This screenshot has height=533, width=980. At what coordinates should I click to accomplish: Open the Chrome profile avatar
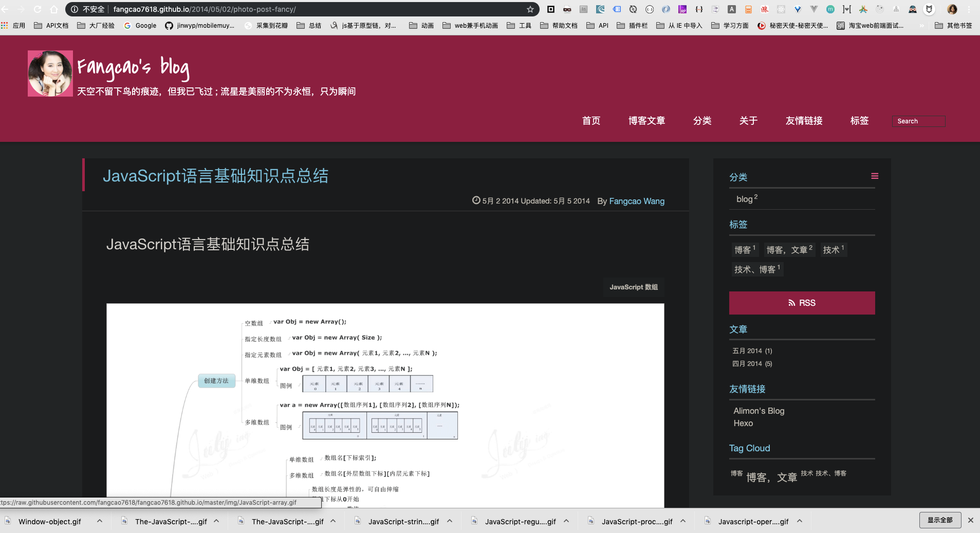[952, 9]
